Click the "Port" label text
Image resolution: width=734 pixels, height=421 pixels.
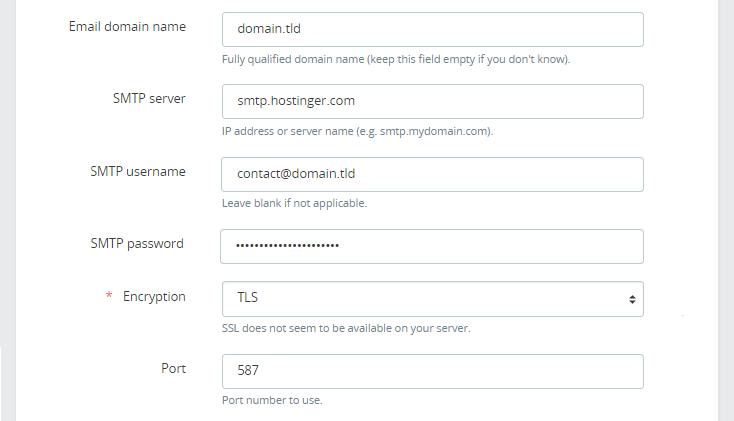coord(173,368)
